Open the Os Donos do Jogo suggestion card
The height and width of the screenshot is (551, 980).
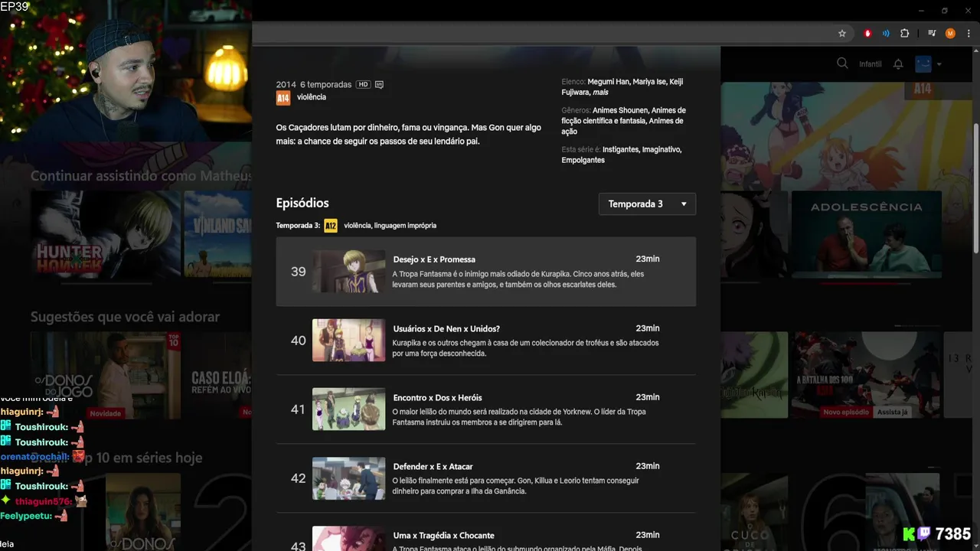coord(106,375)
